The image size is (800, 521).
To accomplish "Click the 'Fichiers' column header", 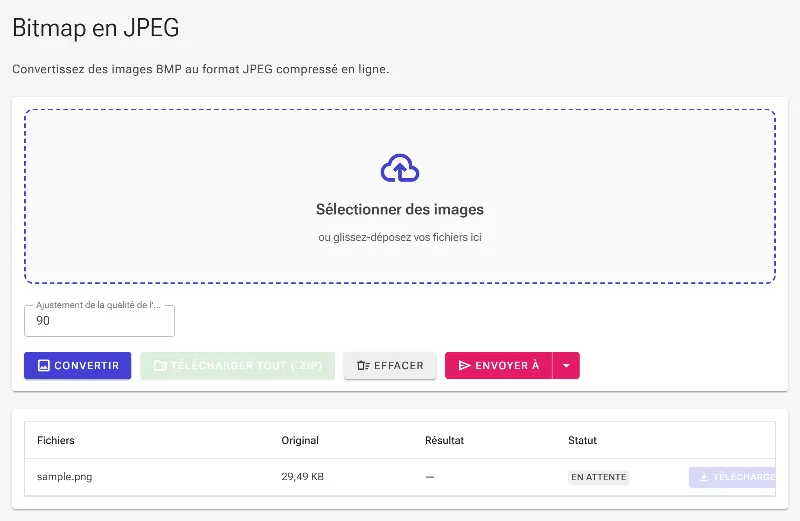I will 56,440.
